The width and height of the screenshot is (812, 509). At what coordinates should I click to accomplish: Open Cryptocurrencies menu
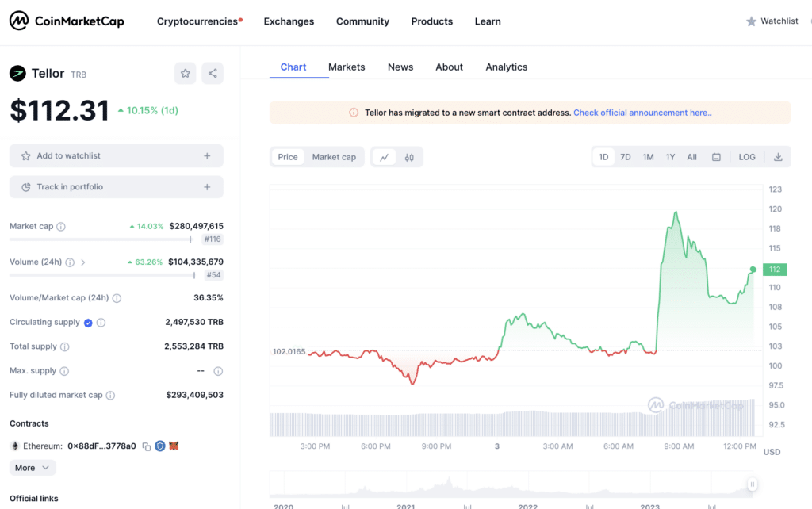pos(199,21)
